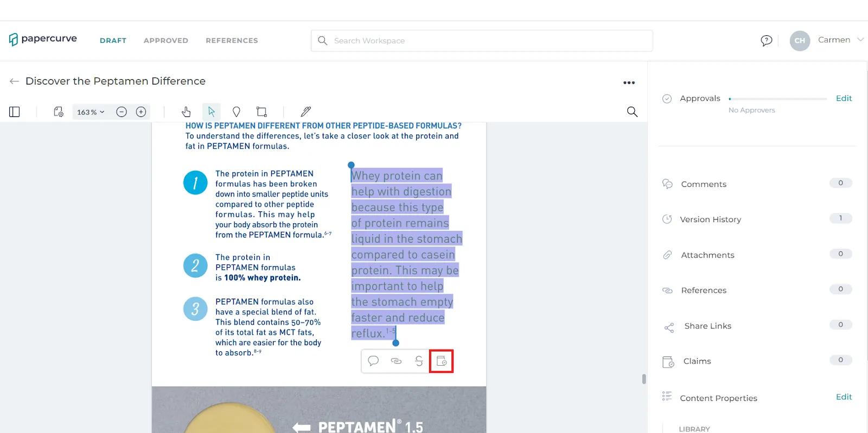Create claim from selected text
The image size is (868, 433).
pos(442,361)
